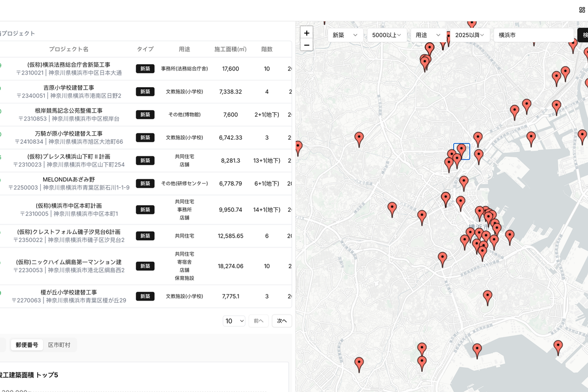Click floors value 14+1(地下)
Screen dimensions: 588x392
click(267, 210)
